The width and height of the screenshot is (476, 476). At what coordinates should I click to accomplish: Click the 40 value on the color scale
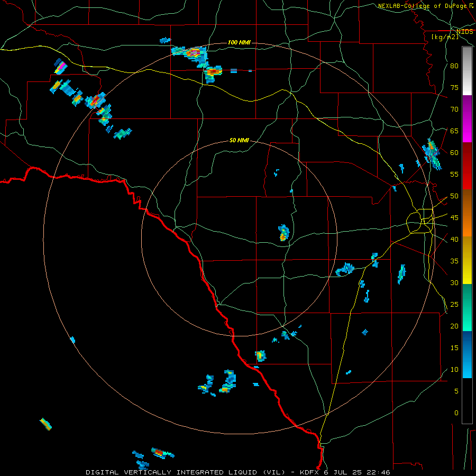[454, 240]
